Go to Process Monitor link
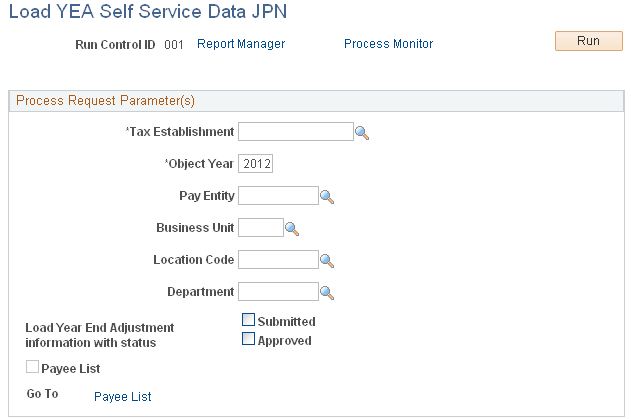Viewport: 631px width, 419px height. tap(388, 44)
